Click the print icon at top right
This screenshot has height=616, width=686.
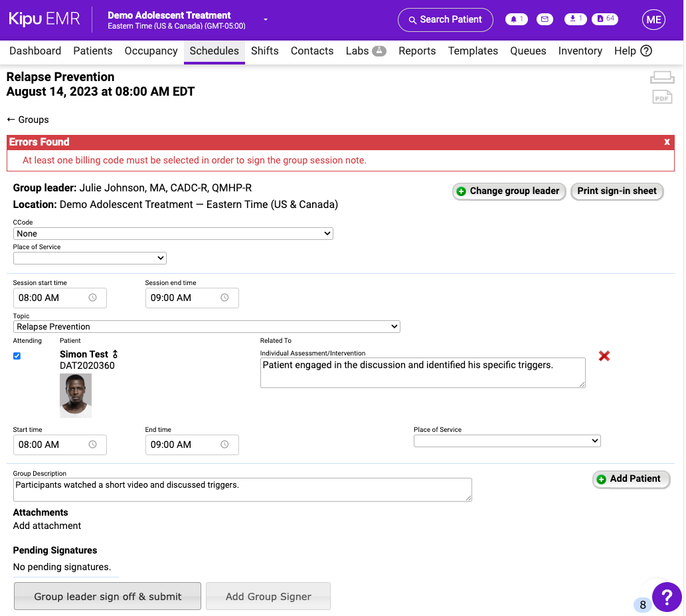coord(661,77)
